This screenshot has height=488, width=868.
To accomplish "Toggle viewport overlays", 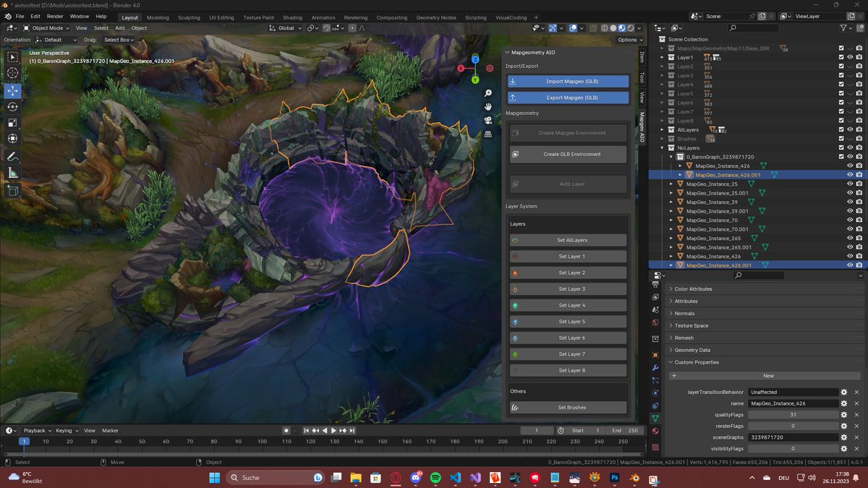I will 572,28.
